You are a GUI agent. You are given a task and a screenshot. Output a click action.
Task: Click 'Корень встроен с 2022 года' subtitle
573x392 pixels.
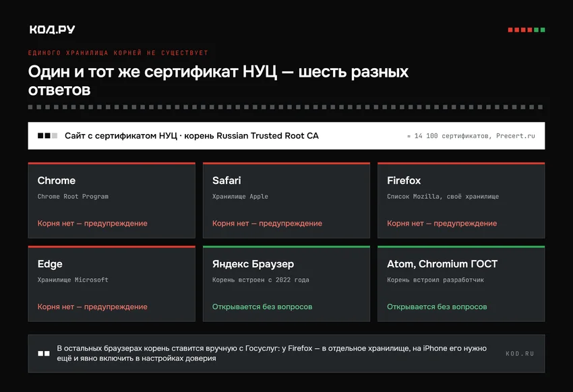tap(261, 280)
